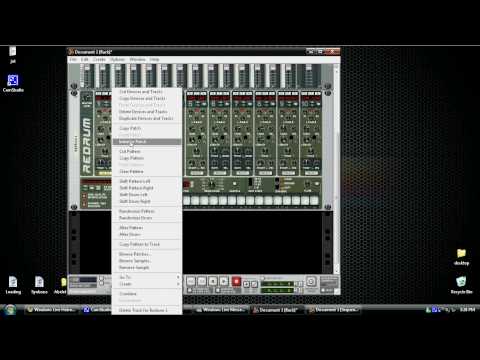Screen dimensions: 480x360
Task: Open the Help menu
Action: click(154, 59)
